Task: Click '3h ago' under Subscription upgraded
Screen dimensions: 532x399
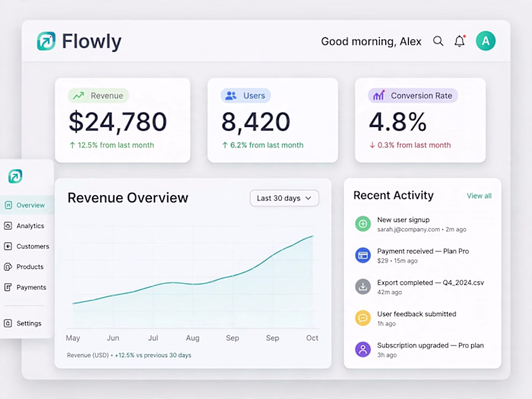Action: tap(387, 355)
